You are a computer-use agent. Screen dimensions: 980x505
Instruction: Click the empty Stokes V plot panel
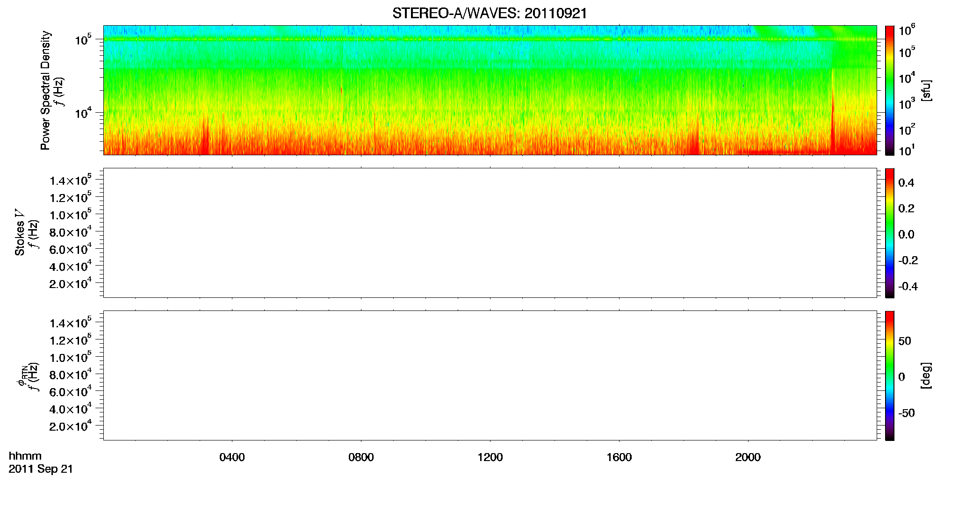pyautogui.click(x=490, y=232)
